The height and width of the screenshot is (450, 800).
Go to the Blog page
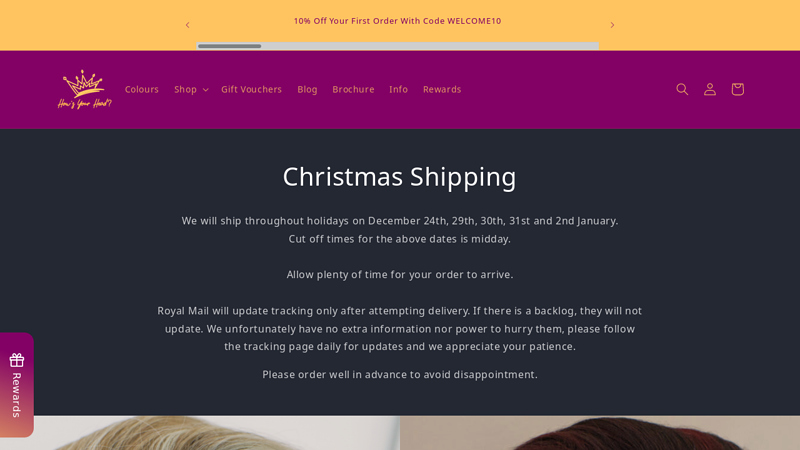point(307,89)
